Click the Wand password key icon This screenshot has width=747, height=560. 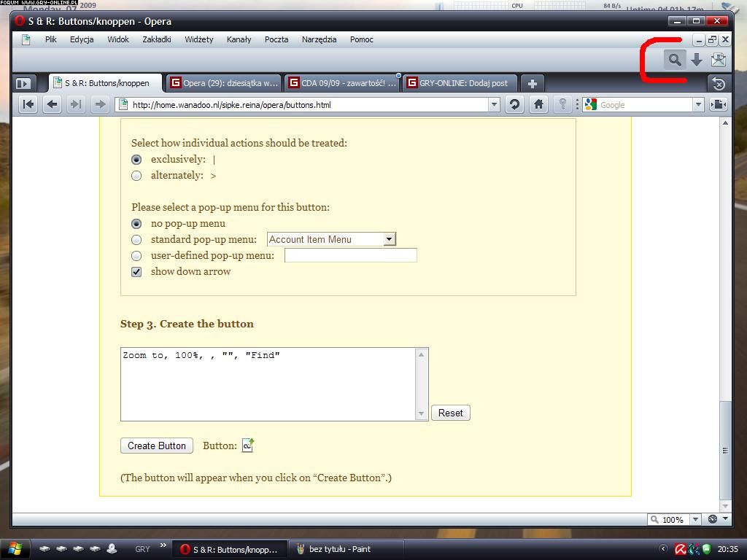pos(562,104)
